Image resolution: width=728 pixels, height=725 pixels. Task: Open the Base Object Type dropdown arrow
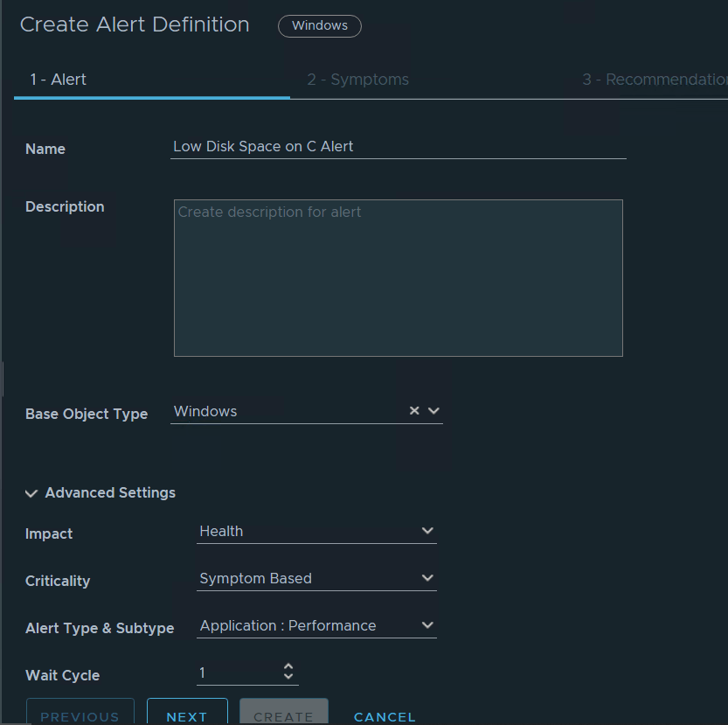[x=433, y=411]
